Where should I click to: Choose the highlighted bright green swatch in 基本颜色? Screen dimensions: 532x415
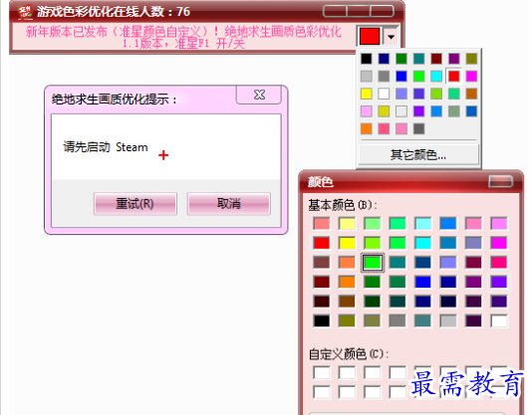pyautogui.click(x=373, y=263)
